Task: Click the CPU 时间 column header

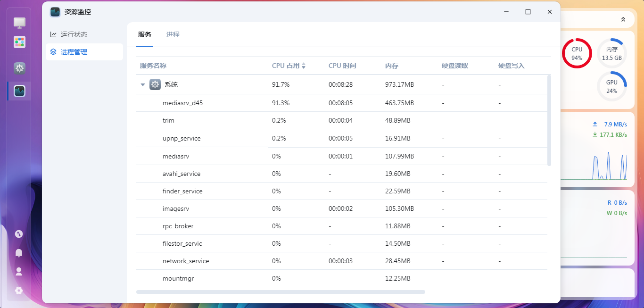Action: (342, 66)
